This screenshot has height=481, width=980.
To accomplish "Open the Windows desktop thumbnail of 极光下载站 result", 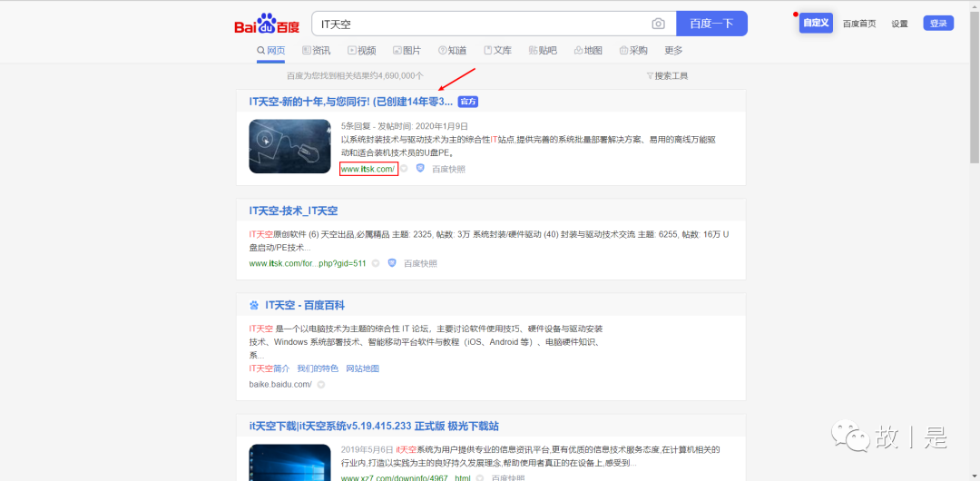I will pyautogui.click(x=290, y=462).
